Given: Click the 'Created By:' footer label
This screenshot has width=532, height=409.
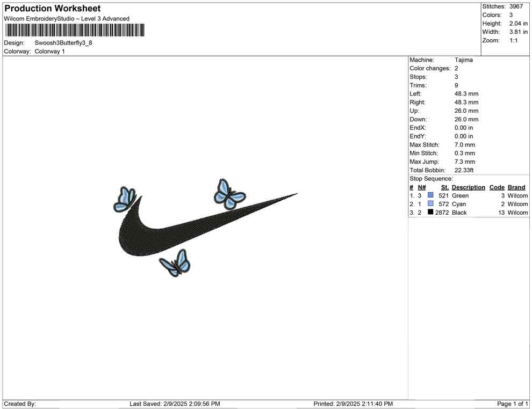Looking at the screenshot, I should point(20,404).
